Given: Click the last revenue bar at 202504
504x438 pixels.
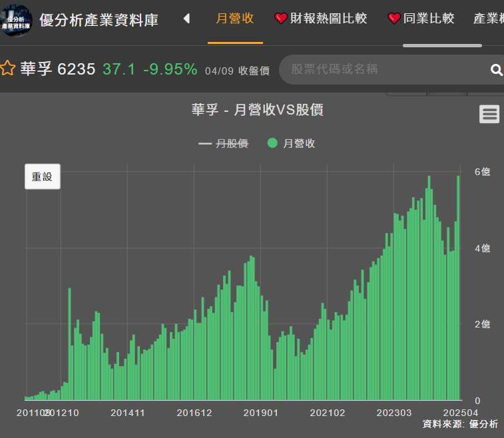Looking at the screenshot, I should 458,286.
